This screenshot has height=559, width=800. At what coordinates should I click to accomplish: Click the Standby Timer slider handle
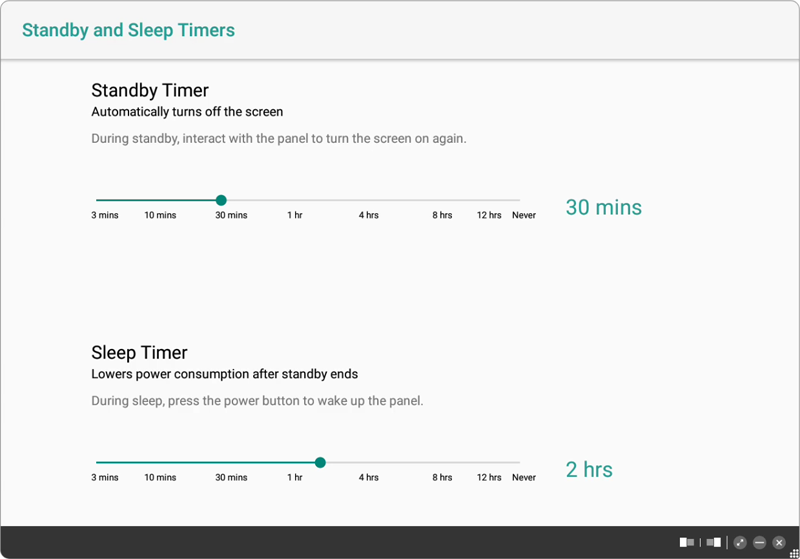pos(221,201)
